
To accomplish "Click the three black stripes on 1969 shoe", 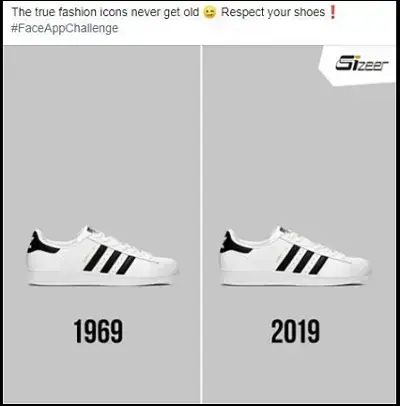I will point(109,259).
